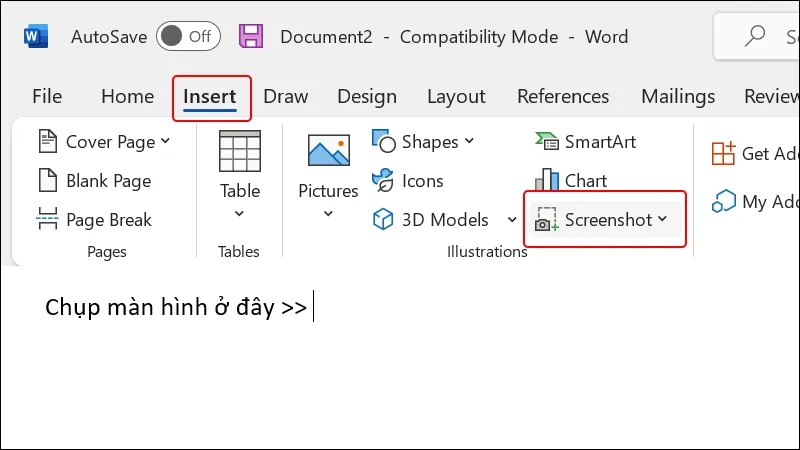Image resolution: width=800 pixels, height=450 pixels.
Task: Click the search magnifier icon
Action: click(755, 36)
